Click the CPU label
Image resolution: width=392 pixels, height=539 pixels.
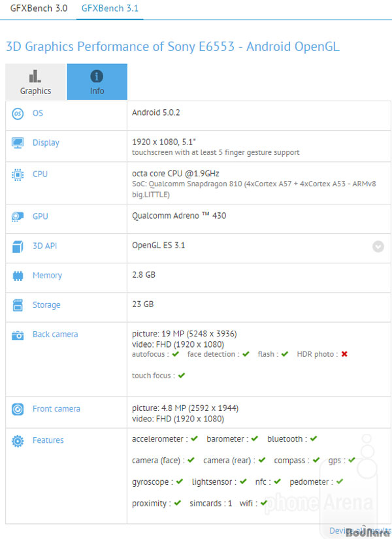pos(40,174)
